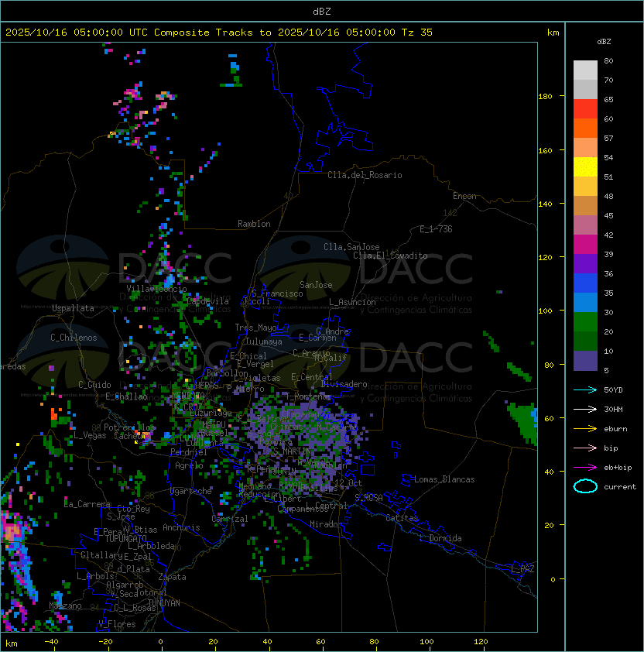Click the 'TUNUYAN' place label

point(164,603)
